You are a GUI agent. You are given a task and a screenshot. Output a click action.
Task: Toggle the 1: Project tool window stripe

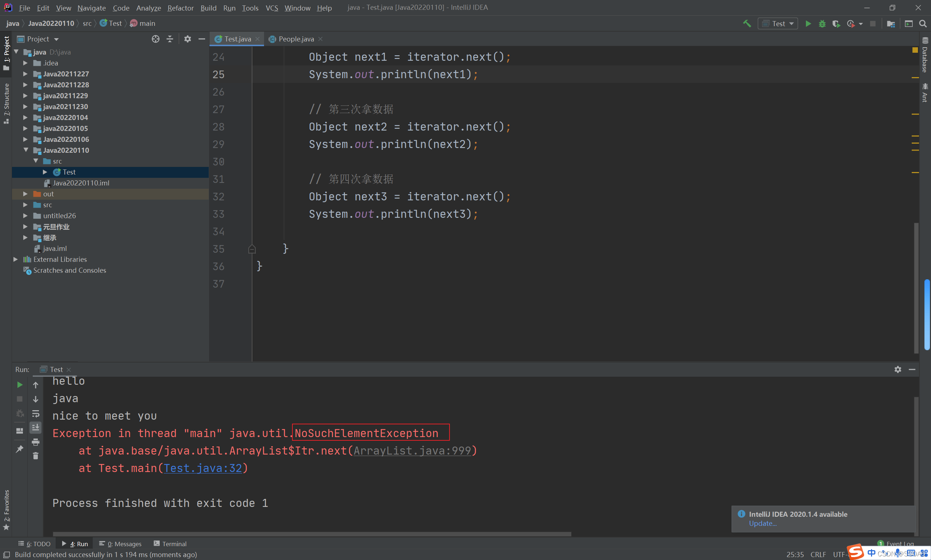[6, 53]
